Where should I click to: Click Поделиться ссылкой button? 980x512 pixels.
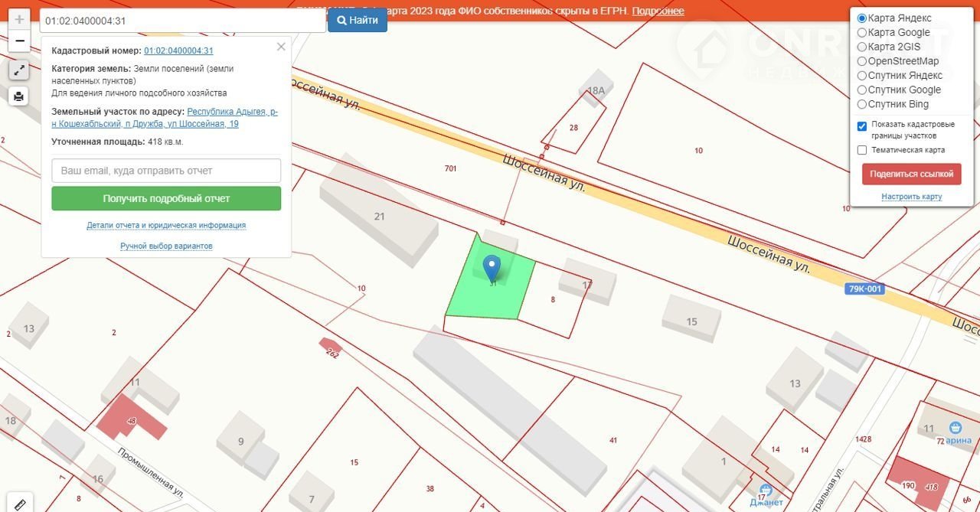(x=911, y=174)
